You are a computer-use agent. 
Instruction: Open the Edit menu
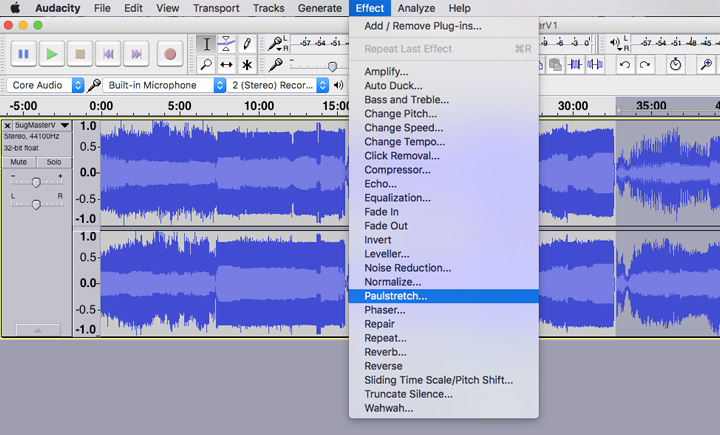pos(133,8)
